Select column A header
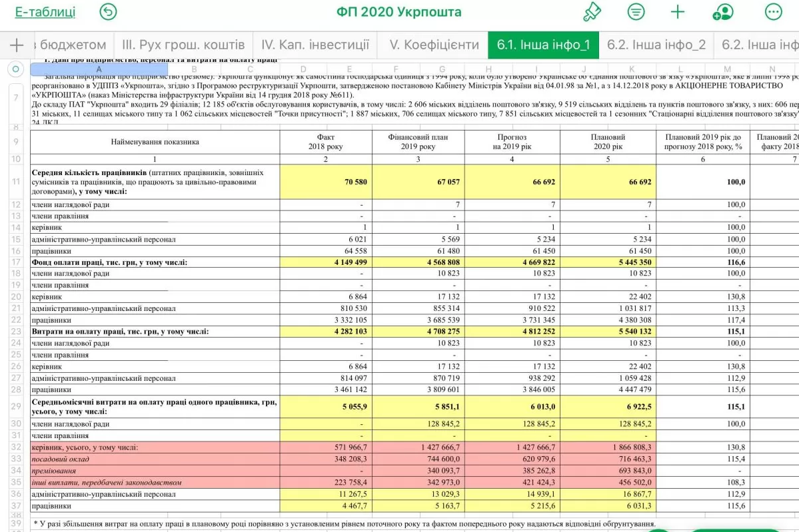The width and height of the screenshot is (799, 532). 99,69
